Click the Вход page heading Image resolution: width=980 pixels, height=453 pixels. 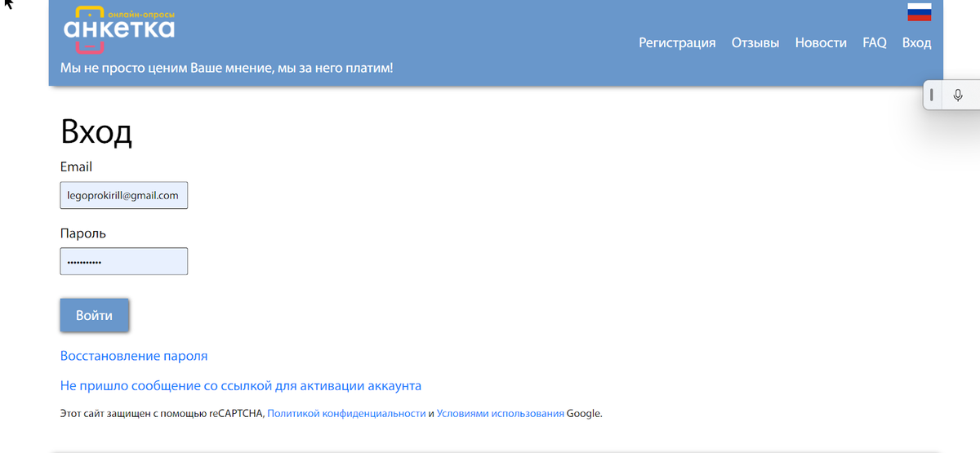(x=96, y=132)
